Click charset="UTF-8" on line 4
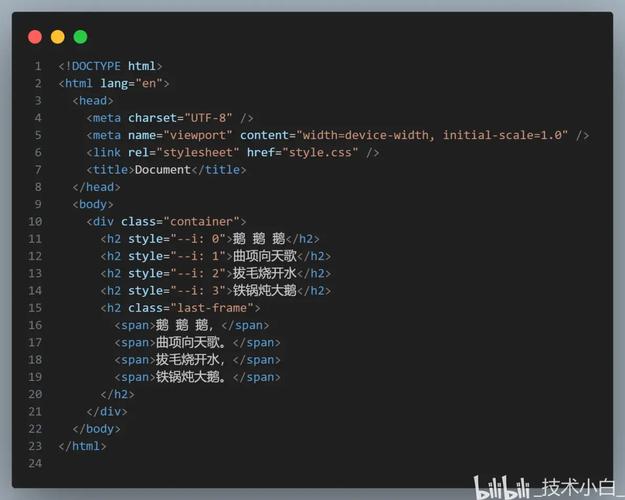Viewport: 625px width, 500px height. click(x=180, y=118)
